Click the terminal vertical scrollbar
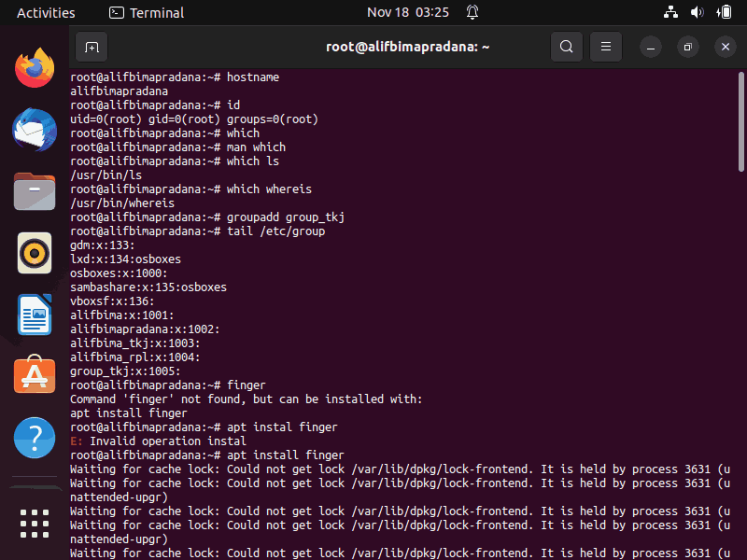The image size is (747, 560). pos(740,121)
